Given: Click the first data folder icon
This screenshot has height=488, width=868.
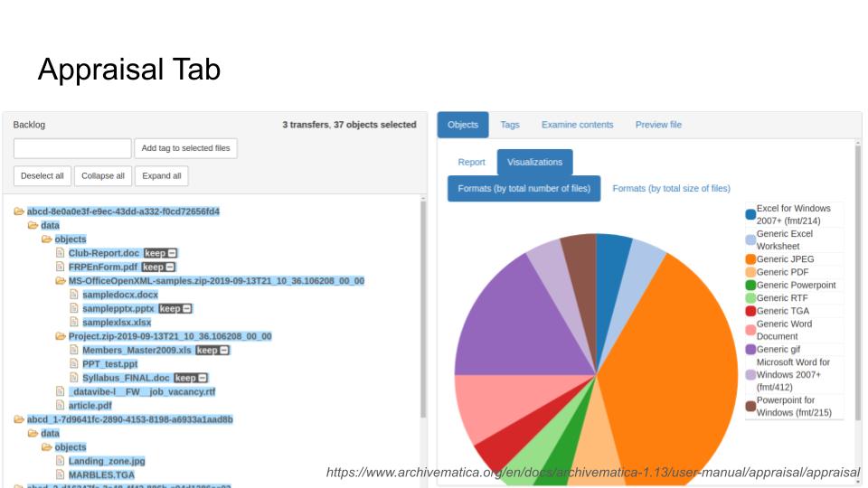Looking at the screenshot, I should pos(33,225).
